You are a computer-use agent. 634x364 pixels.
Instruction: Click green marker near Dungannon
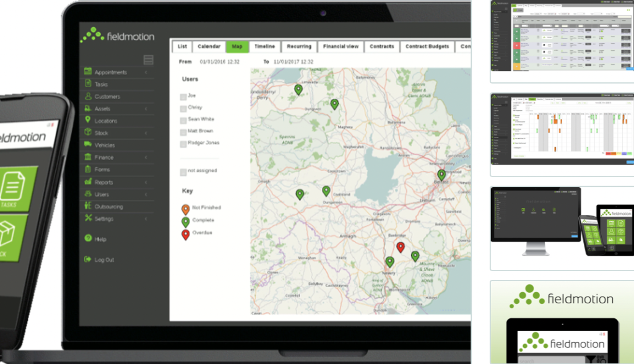click(x=326, y=191)
